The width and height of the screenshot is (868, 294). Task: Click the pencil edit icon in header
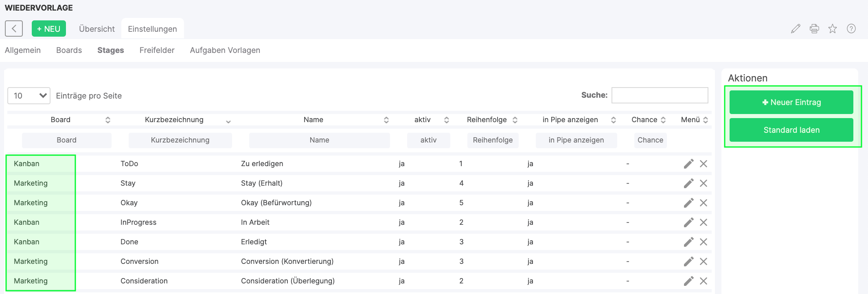[x=796, y=29]
